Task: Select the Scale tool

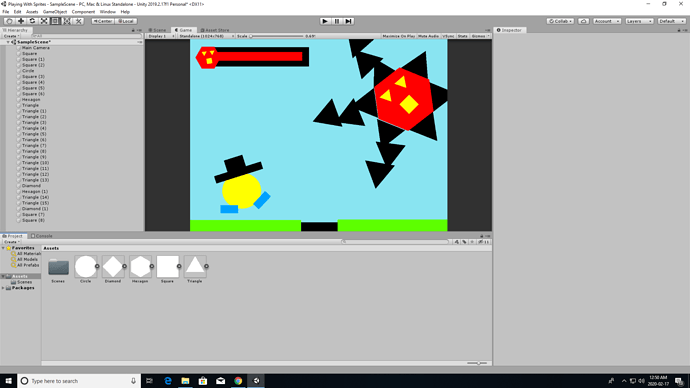Action: 44,21
